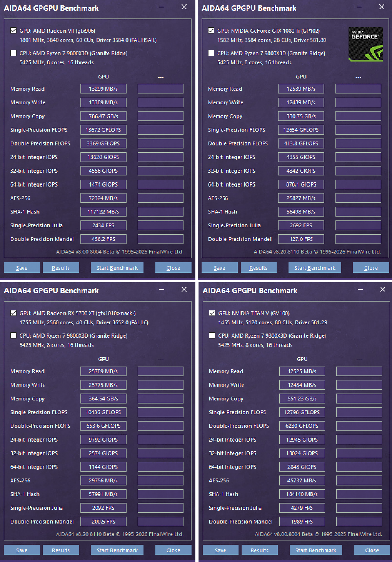The width and height of the screenshot is (392, 562).
Task: Open Results in the GTX 1080 Ti window
Action: point(258,268)
